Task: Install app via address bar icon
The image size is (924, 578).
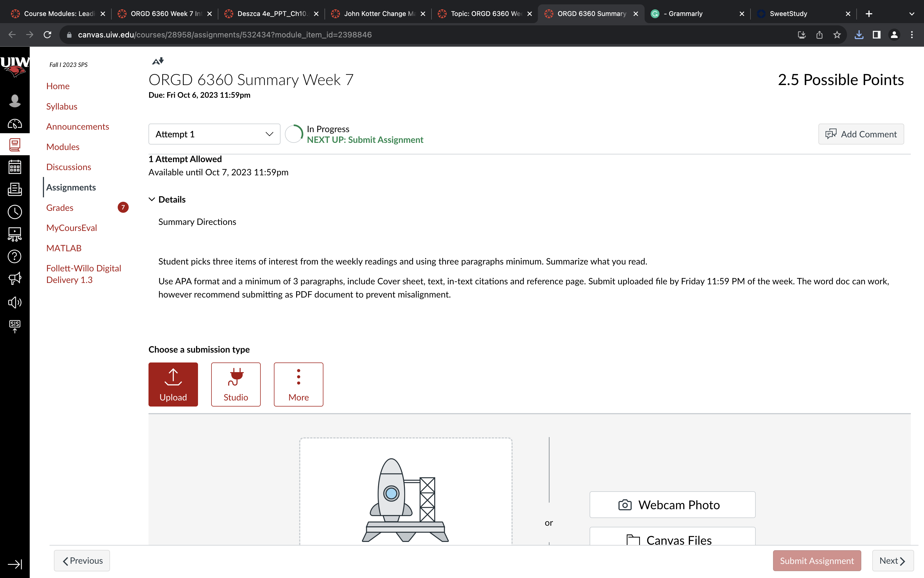Action: click(x=801, y=35)
